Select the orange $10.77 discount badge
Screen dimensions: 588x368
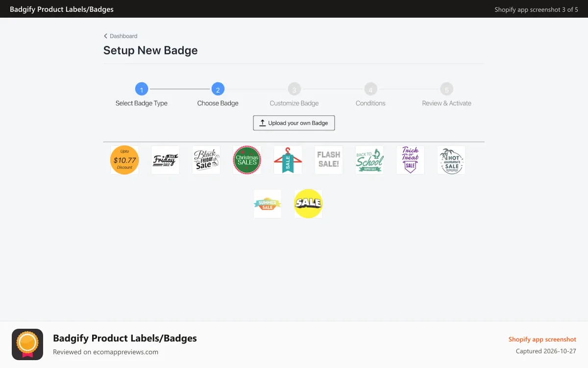[124, 160]
